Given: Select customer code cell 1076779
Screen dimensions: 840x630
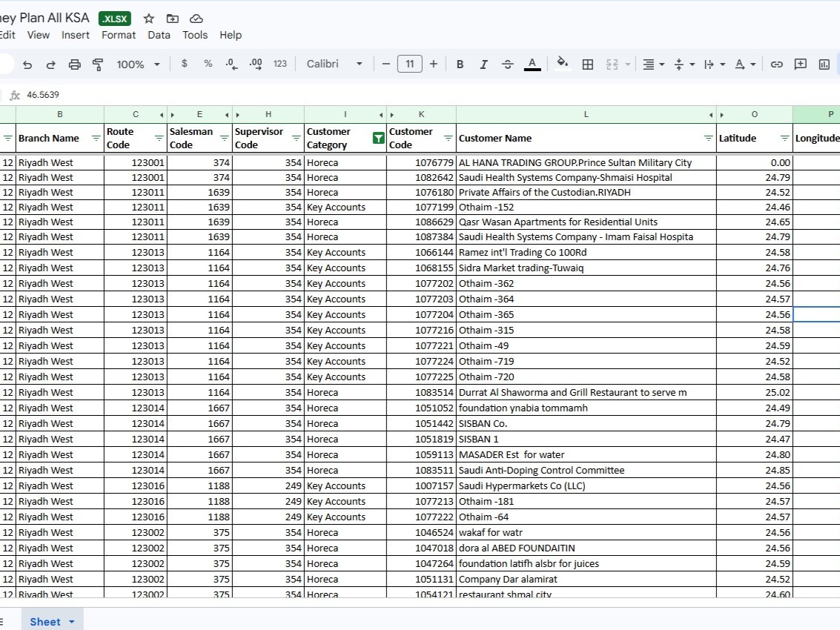Looking at the screenshot, I should (421, 162).
